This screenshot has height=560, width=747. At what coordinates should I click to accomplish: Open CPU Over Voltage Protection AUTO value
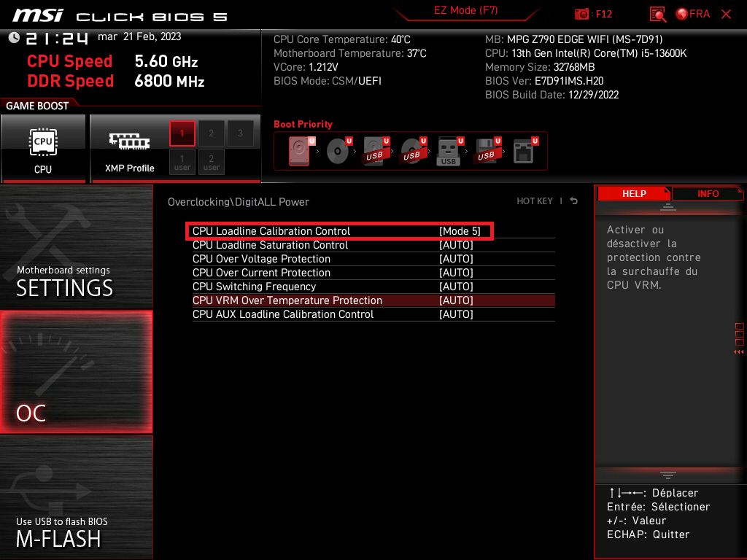456,259
